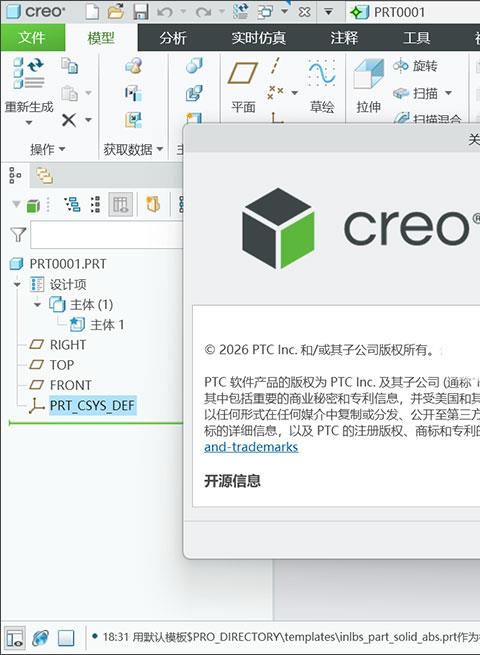Toggle the tree columns display button
The width and height of the screenshot is (480, 655).
tap(120, 204)
